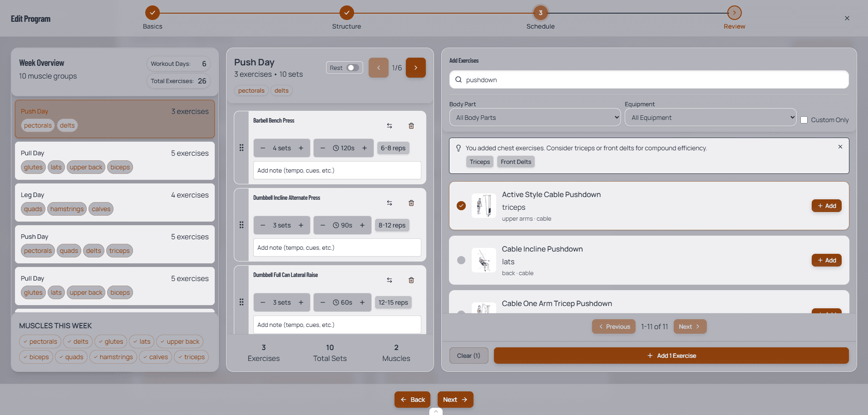
Task: Click the search magnifier in Add Exercises
Action: coord(459,79)
